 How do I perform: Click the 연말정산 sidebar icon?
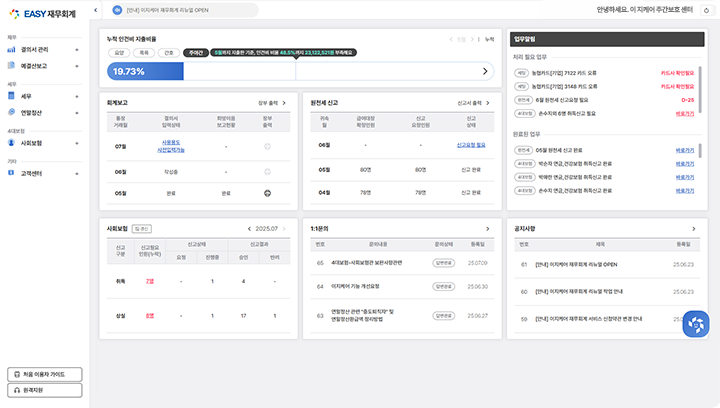click(x=11, y=112)
